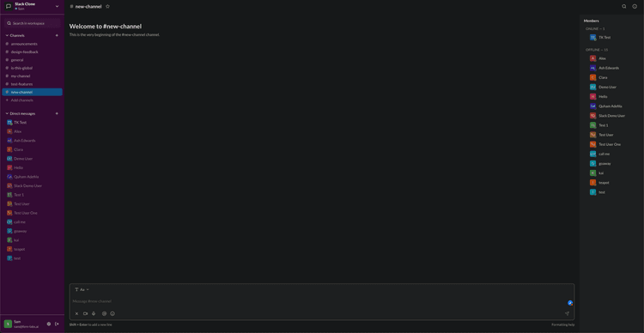644x333 pixels.
Task: Click the microphone audio clip icon
Action: pyautogui.click(x=94, y=314)
